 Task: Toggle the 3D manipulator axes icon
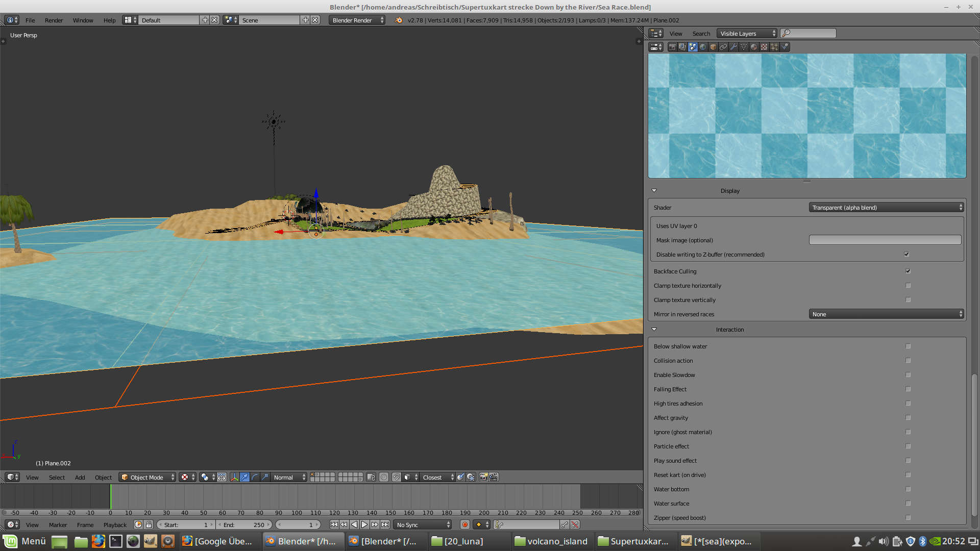[234, 477]
